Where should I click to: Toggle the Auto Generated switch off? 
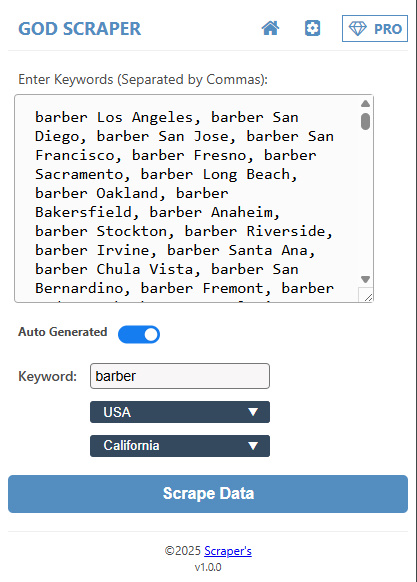139,334
